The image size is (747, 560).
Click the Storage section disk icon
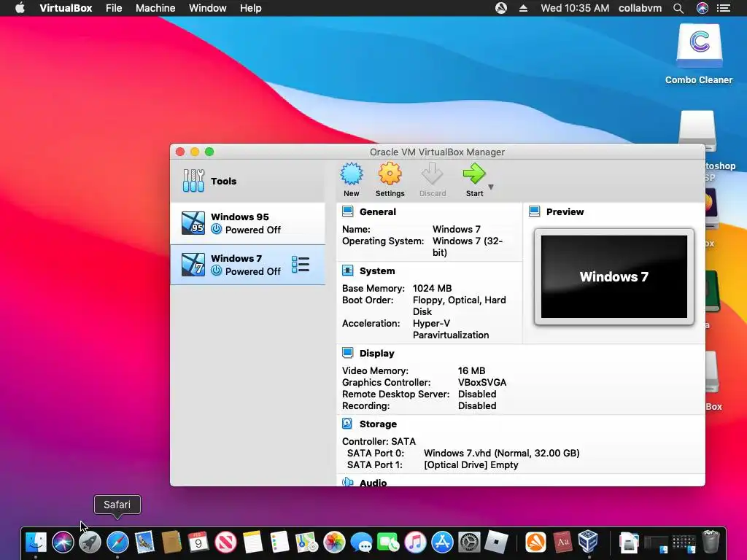[348, 424]
